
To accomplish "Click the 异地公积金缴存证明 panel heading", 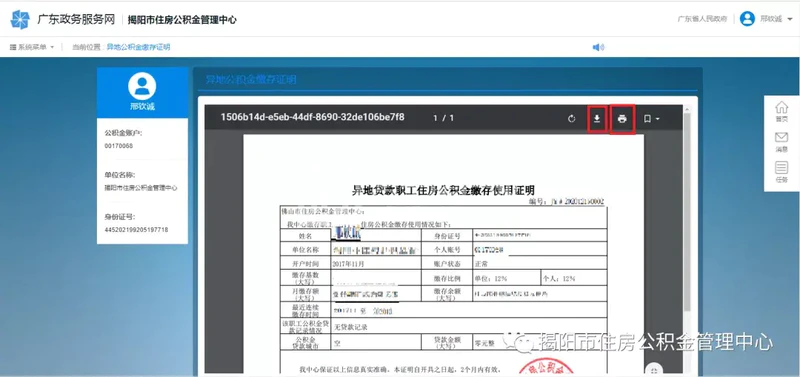I will pos(251,80).
